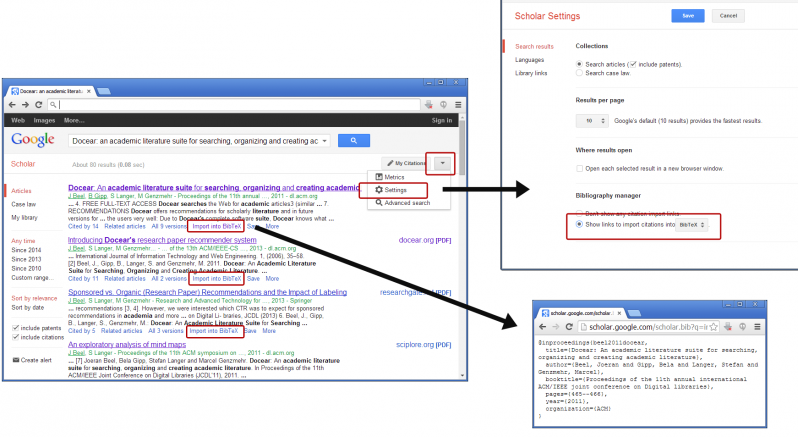Click the Metrics icon entry in dropdown
Image resolution: width=798 pixels, height=437 pixels.
coord(379,177)
